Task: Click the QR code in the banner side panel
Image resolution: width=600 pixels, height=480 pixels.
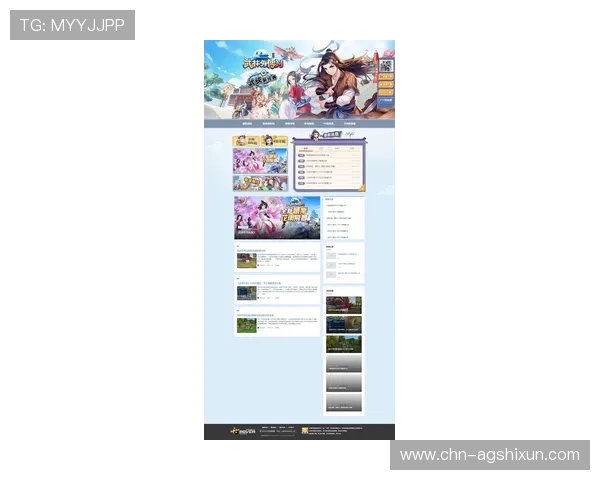Action: (x=386, y=66)
